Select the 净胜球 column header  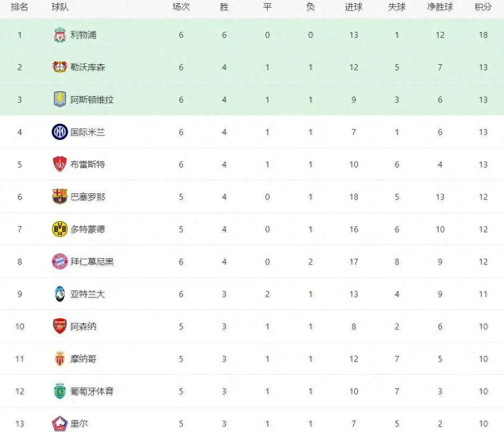[440, 7]
